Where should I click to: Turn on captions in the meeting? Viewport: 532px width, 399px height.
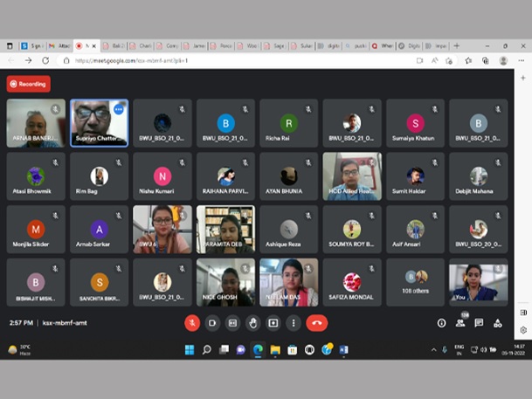(232, 323)
